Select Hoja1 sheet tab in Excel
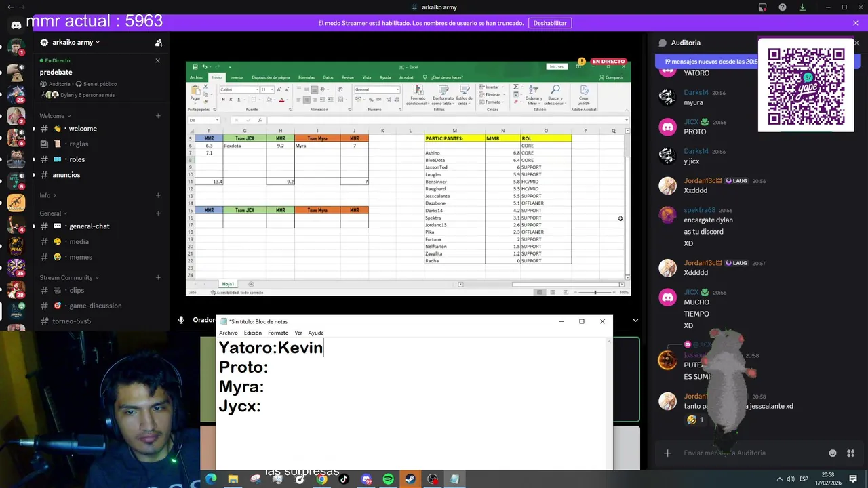Viewport: 868px width, 488px height. (228, 284)
